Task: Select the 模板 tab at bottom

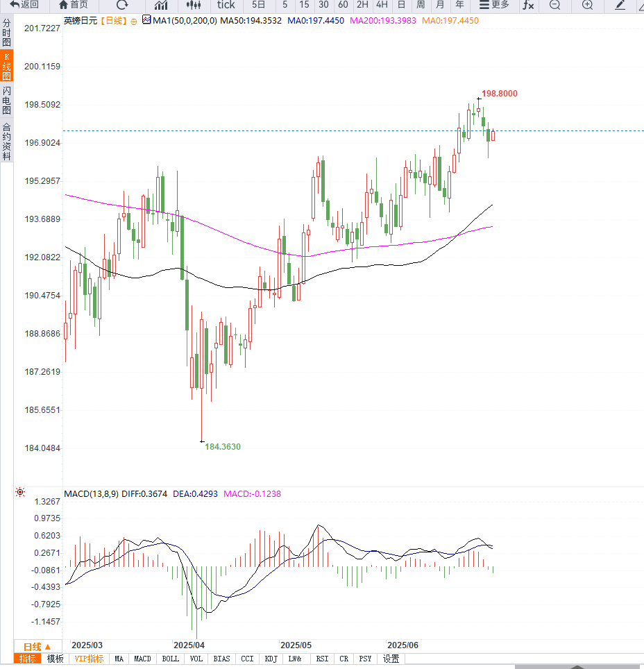Action: tap(55, 659)
